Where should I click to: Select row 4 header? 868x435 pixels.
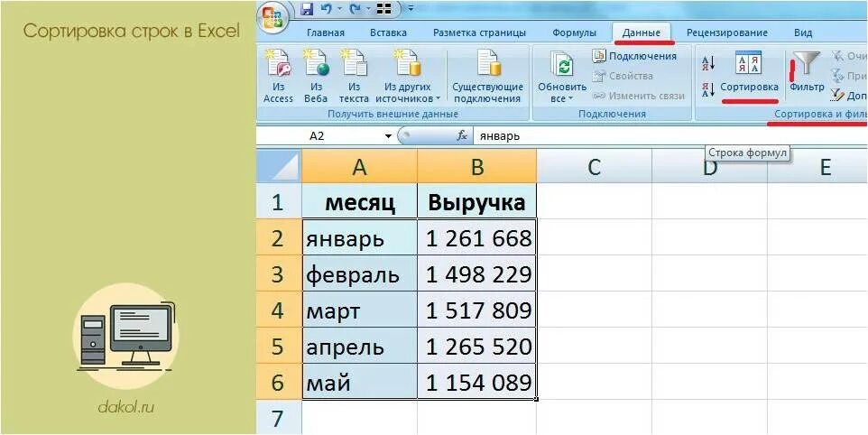point(280,310)
